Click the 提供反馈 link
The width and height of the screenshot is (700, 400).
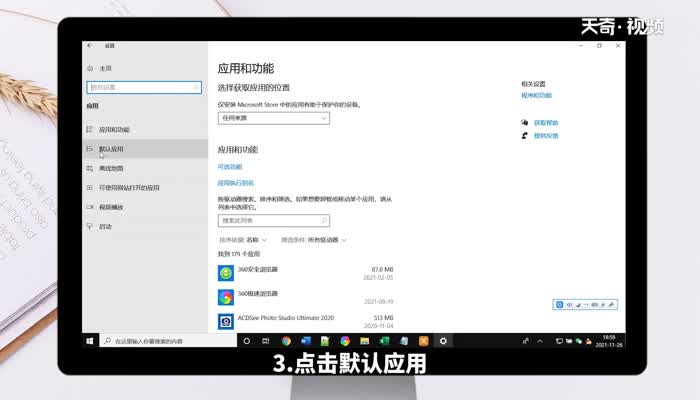pos(546,135)
